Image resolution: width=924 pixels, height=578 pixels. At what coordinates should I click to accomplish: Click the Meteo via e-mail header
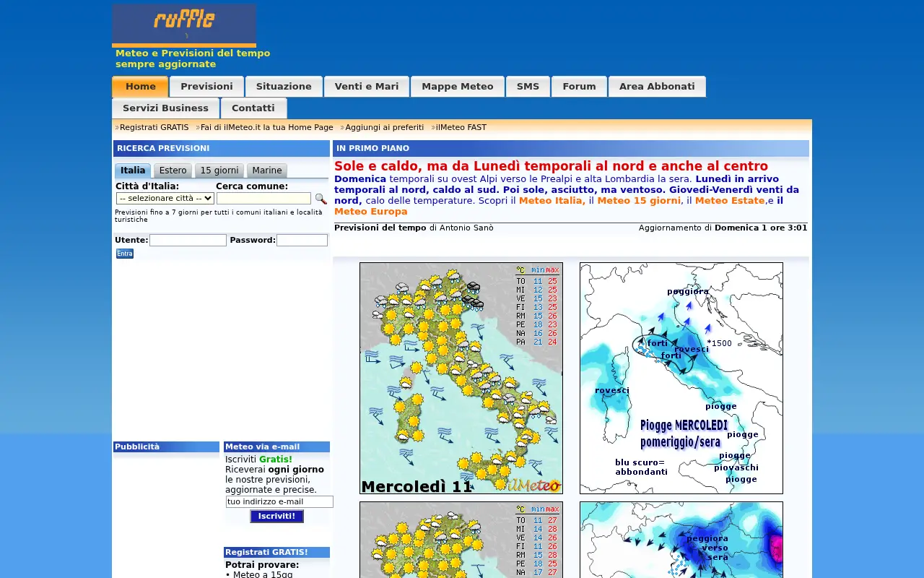276,447
